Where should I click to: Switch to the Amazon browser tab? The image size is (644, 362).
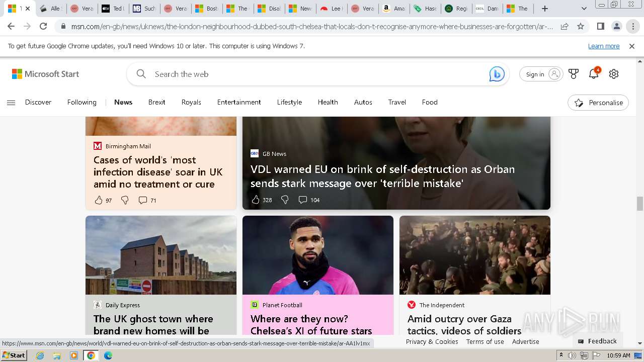tap(393, 9)
